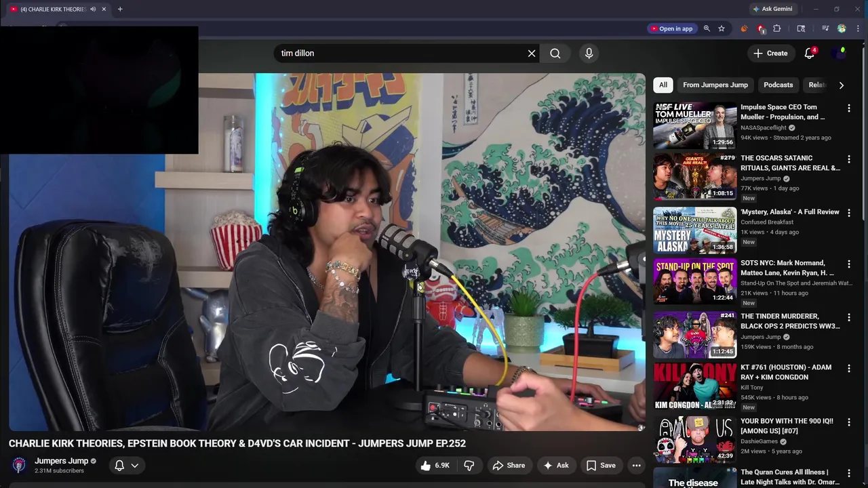Screen dimensions: 868x488
Task: Open KT #761 Houston Kill Tony thumbnail
Action: (x=694, y=386)
